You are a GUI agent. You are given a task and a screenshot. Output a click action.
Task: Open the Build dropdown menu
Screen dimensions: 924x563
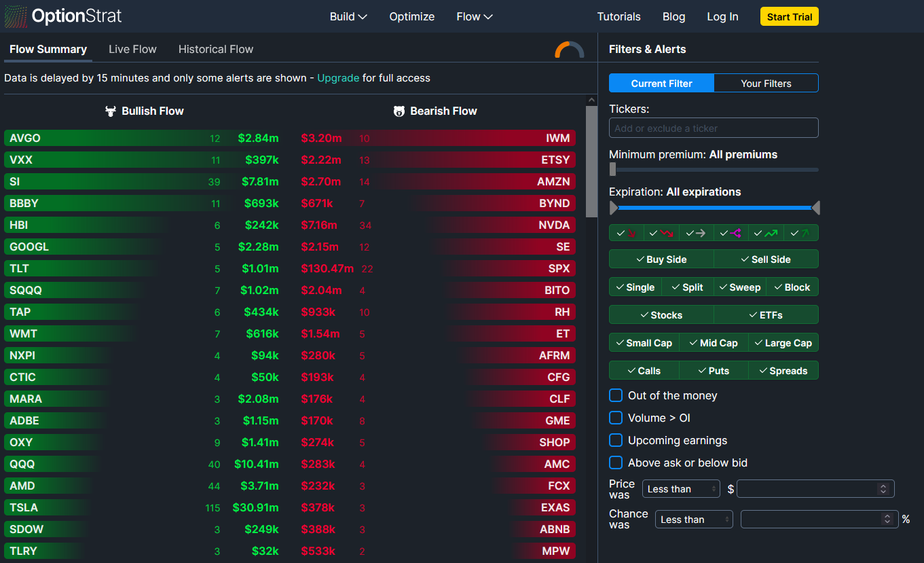click(348, 16)
